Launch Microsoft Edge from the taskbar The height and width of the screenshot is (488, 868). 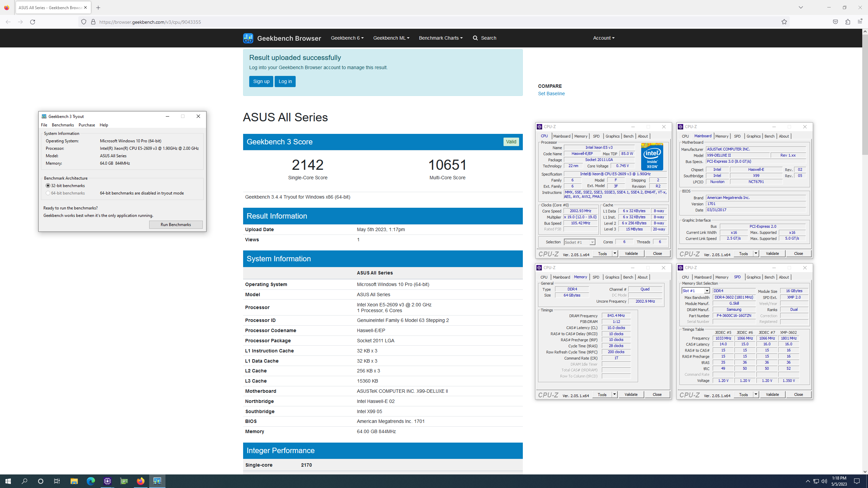point(91,481)
